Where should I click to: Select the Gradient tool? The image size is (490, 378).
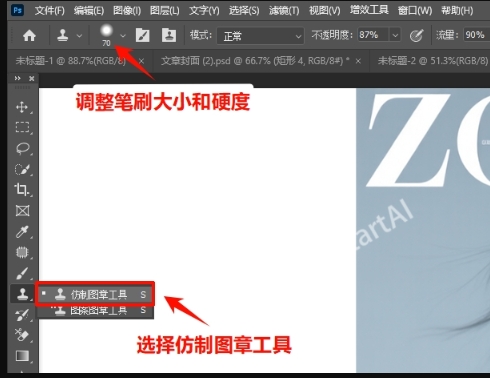22,356
